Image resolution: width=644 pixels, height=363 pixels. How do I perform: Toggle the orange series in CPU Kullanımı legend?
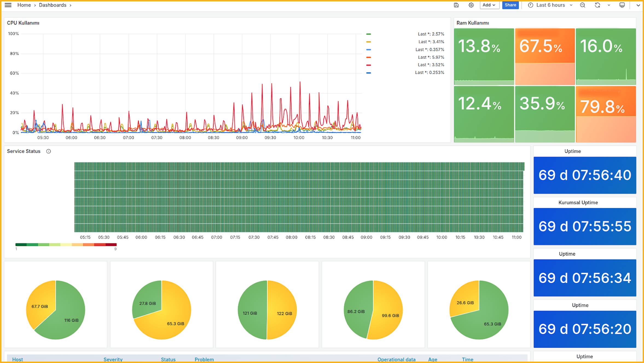click(369, 57)
